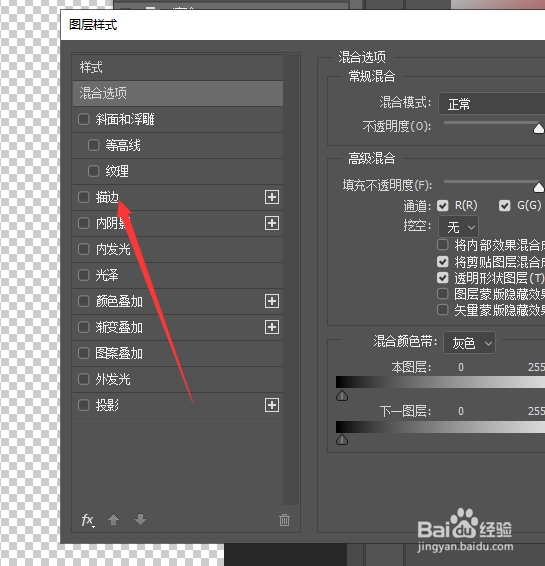The width and height of the screenshot is (545, 566).
Task: Enable 投影 checkbox
Action: 83,405
